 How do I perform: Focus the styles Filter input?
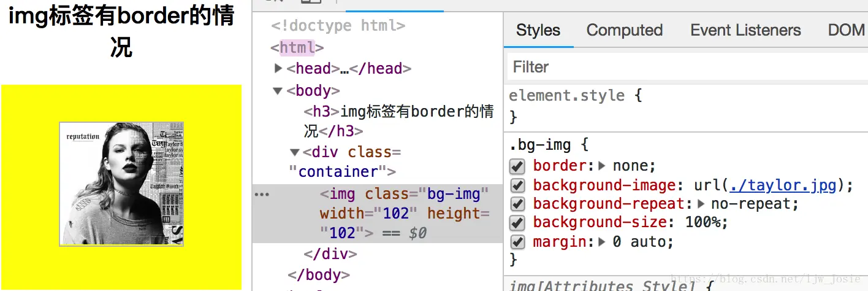click(687, 66)
